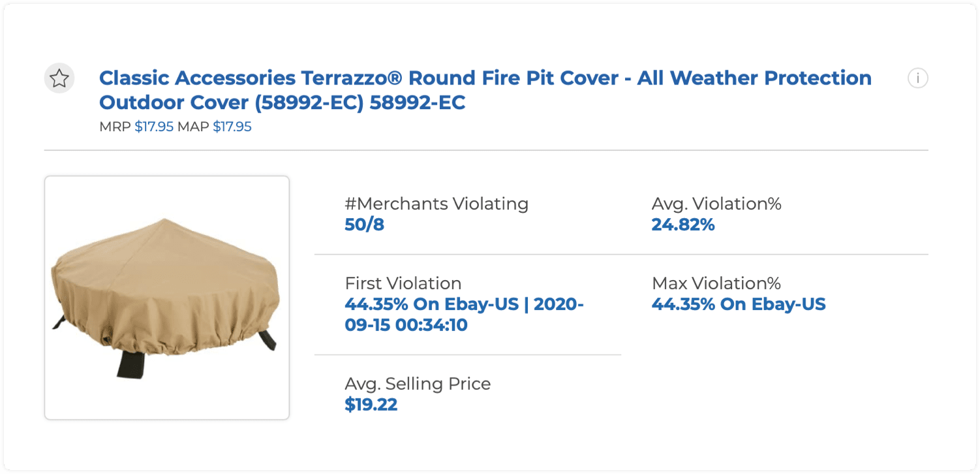Click the 58992-EC model number in title

coord(418,103)
